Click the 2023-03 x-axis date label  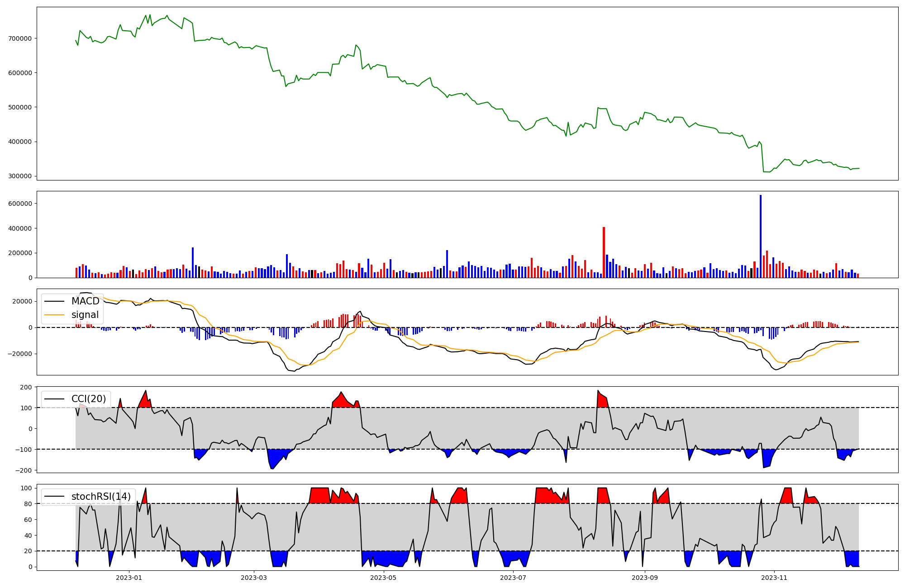click(254, 578)
